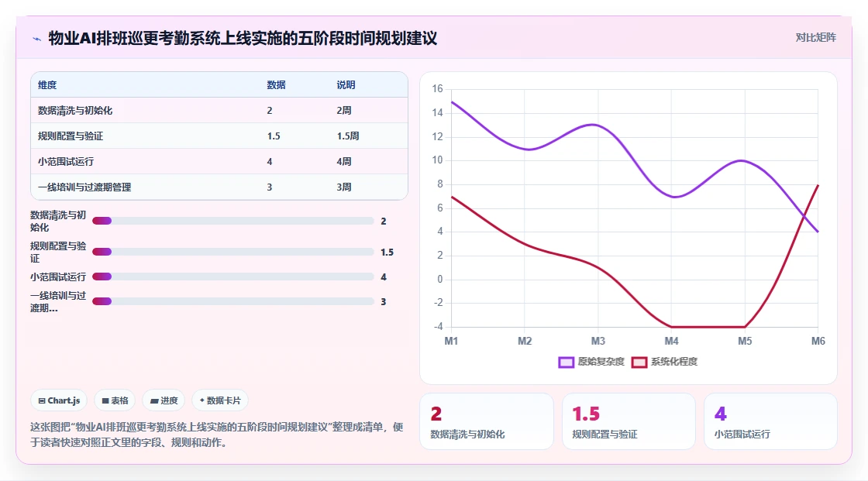Select the 小范围试运行 table row name
The width and height of the screenshot is (868, 481).
coord(66,162)
